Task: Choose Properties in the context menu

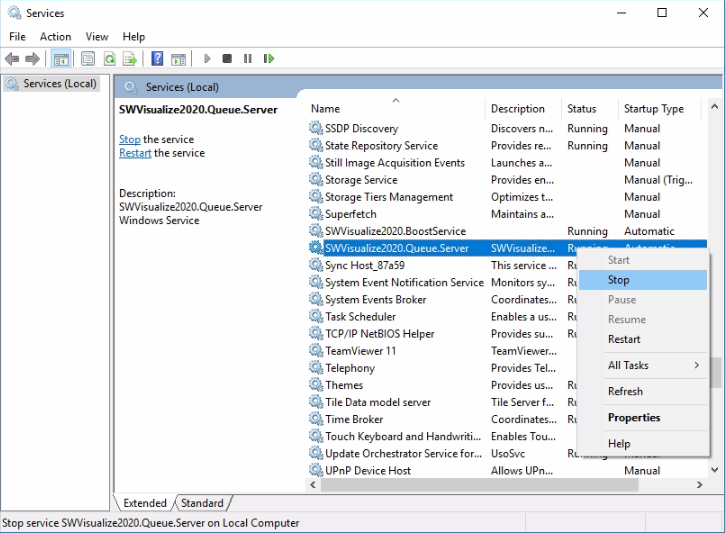Action: coord(643,418)
